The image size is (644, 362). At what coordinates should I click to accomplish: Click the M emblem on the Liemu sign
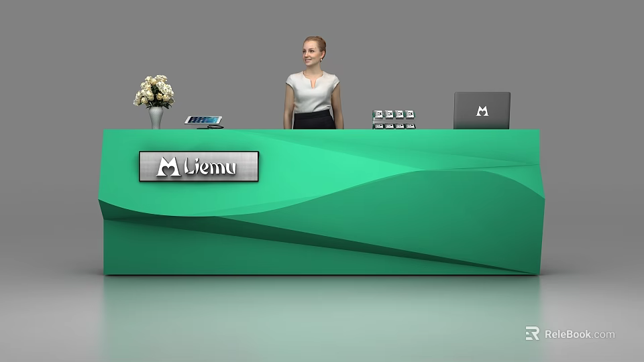pyautogui.click(x=168, y=167)
